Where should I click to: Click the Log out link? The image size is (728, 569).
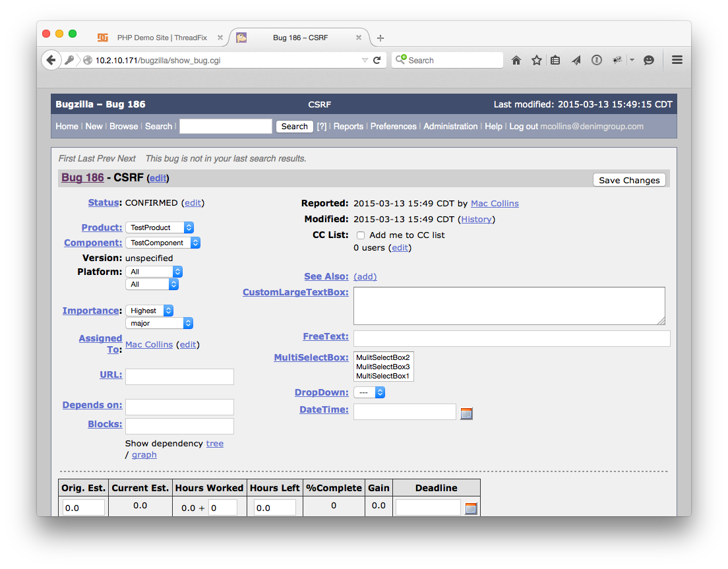click(x=524, y=126)
